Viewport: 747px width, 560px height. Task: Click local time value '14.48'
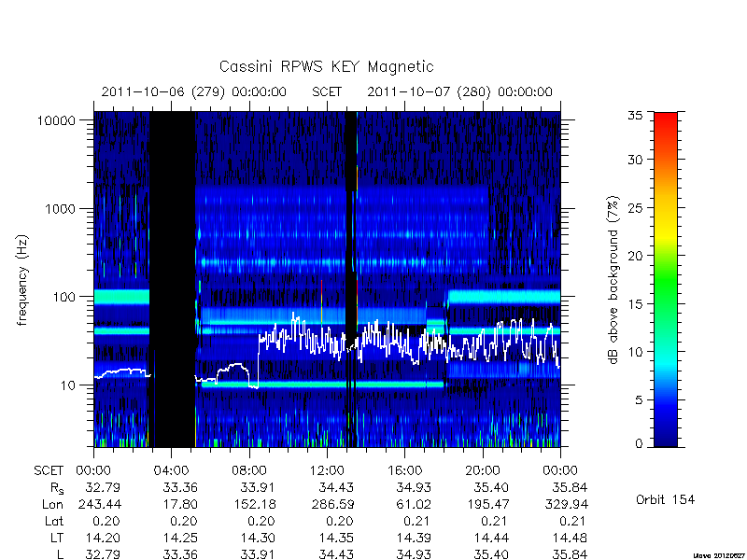[x=570, y=539]
